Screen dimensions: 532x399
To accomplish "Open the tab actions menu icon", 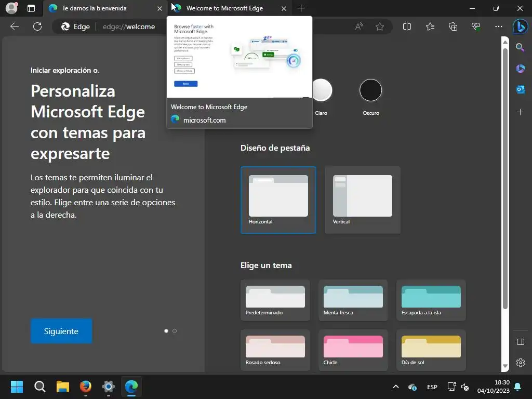I will click(x=31, y=8).
